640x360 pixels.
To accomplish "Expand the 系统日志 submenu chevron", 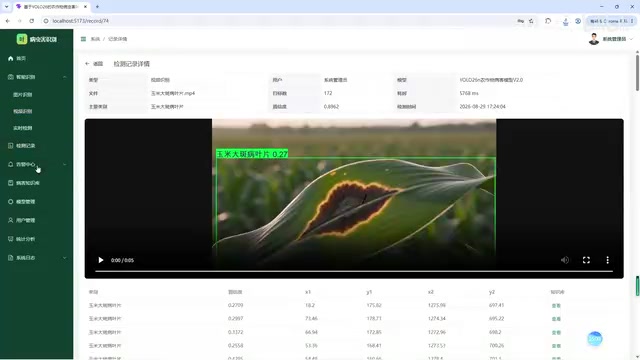I will [64, 258].
